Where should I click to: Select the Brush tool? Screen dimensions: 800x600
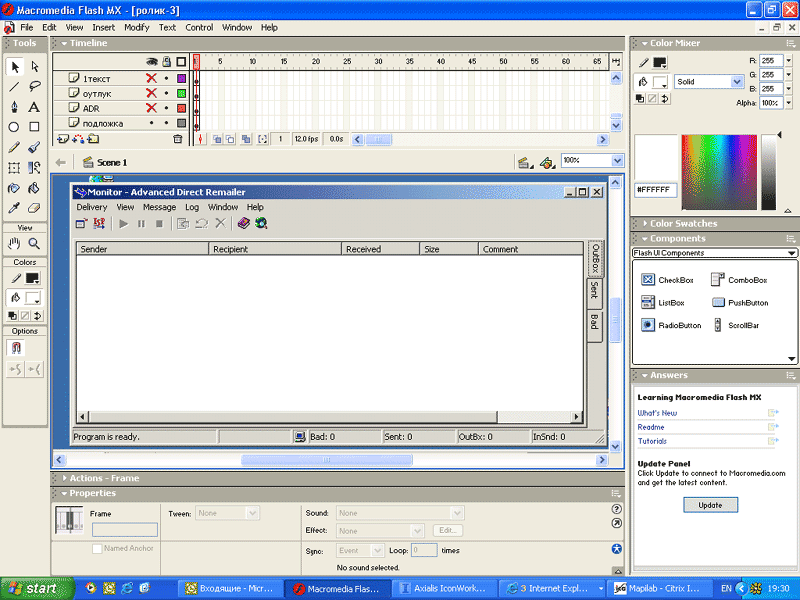point(34,147)
